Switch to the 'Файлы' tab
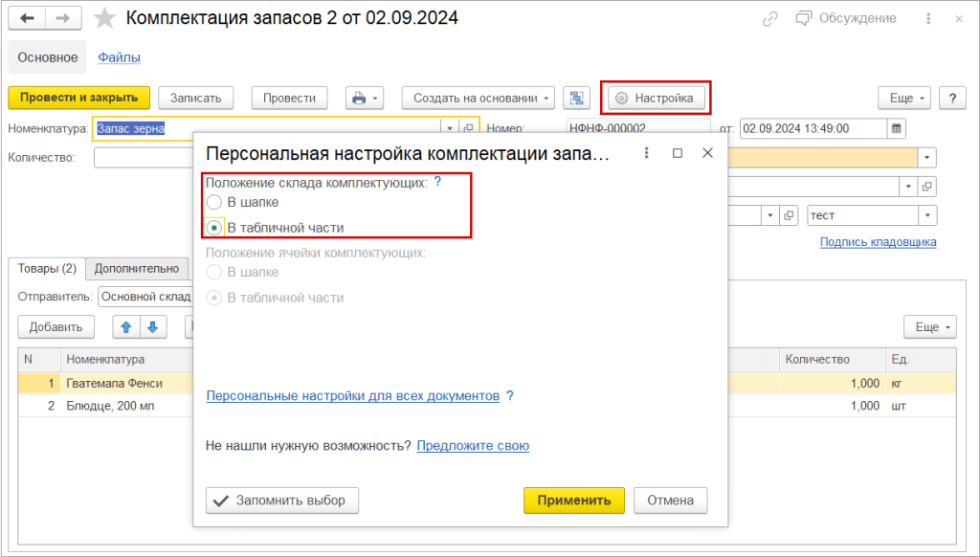The image size is (980, 557). click(x=120, y=57)
